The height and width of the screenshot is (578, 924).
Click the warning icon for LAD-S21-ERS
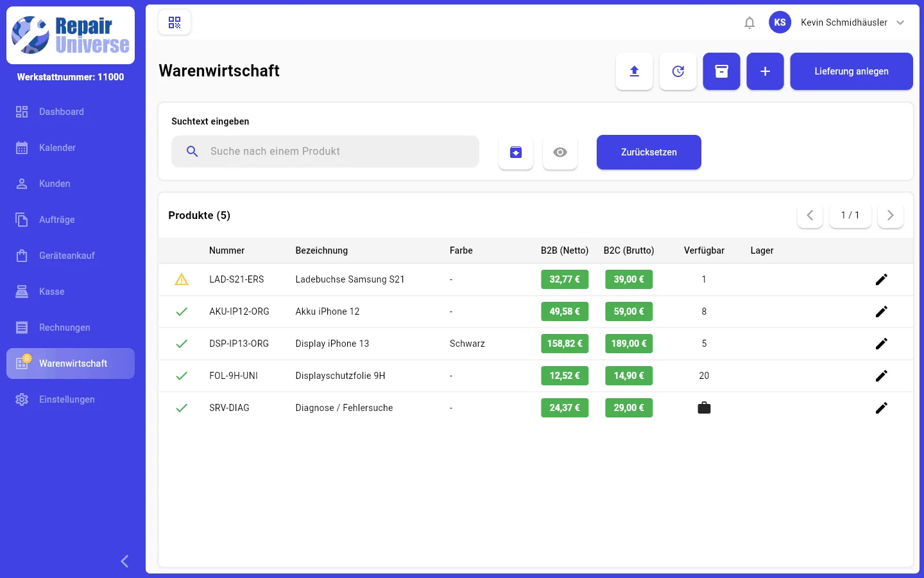coord(182,279)
